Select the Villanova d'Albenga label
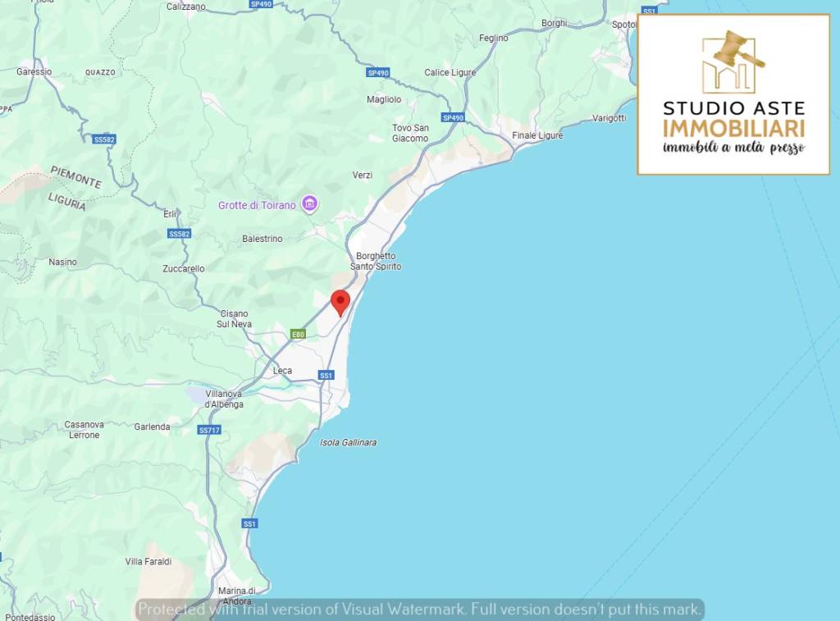This screenshot has height=621, width=840. click(x=224, y=400)
